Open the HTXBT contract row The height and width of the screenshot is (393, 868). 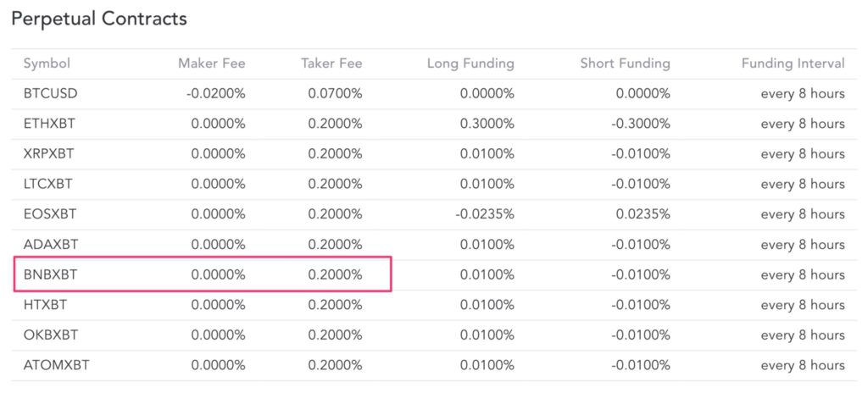[x=46, y=305]
